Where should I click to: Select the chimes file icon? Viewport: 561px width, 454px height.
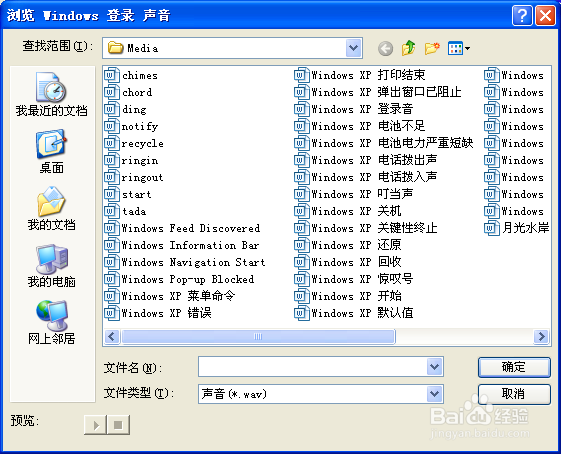(x=112, y=75)
